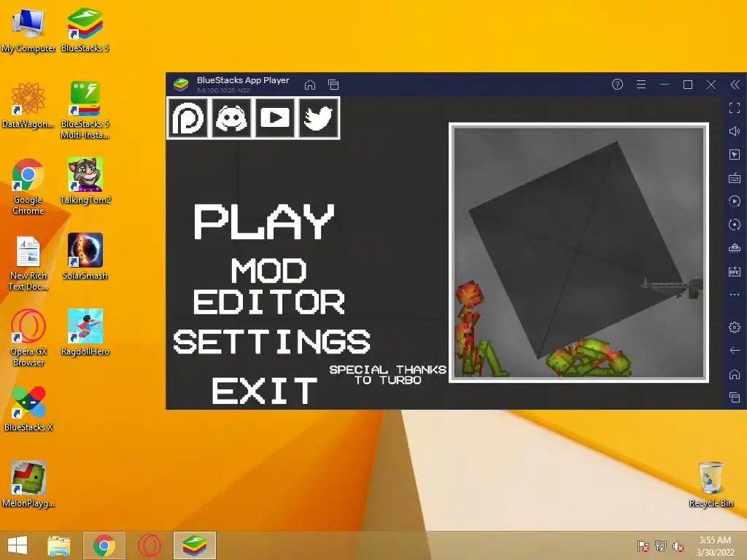The width and height of the screenshot is (747, 560).
Task: Open the game SETTINGS menu
Action: (271, 341)
